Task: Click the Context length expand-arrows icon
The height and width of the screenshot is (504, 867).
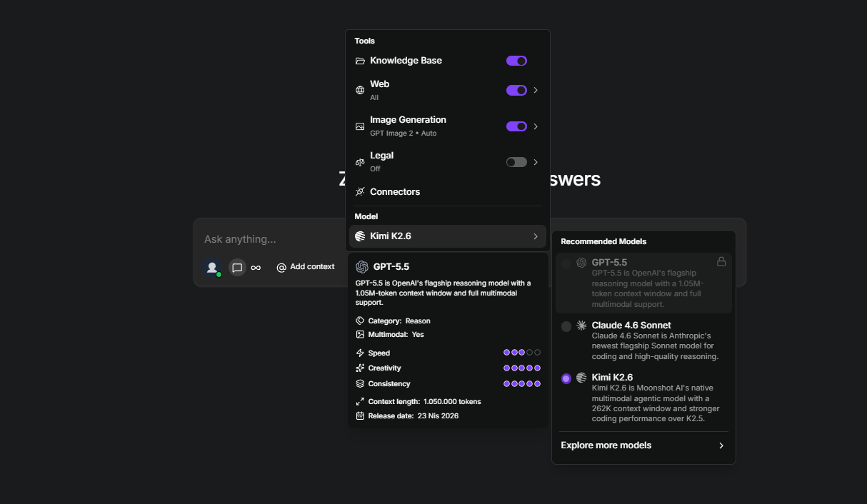Action: coord(360,401)
